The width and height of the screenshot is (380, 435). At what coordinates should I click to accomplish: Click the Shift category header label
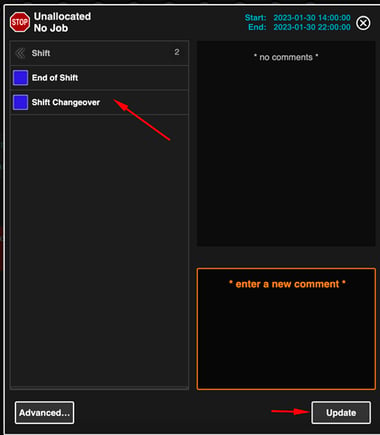pos(41,53)
